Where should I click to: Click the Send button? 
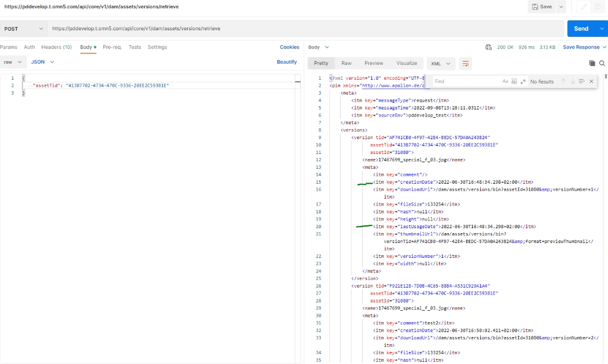[x=581, y=29]
